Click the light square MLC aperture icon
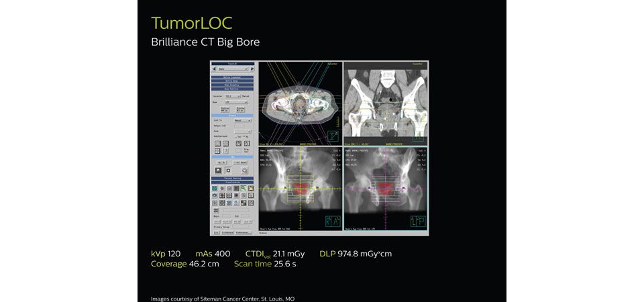 228,170
